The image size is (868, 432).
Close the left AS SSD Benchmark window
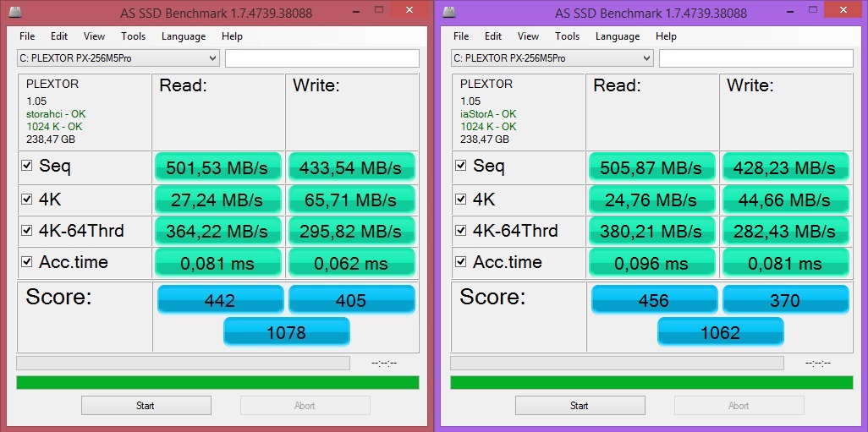pos(409,10)
